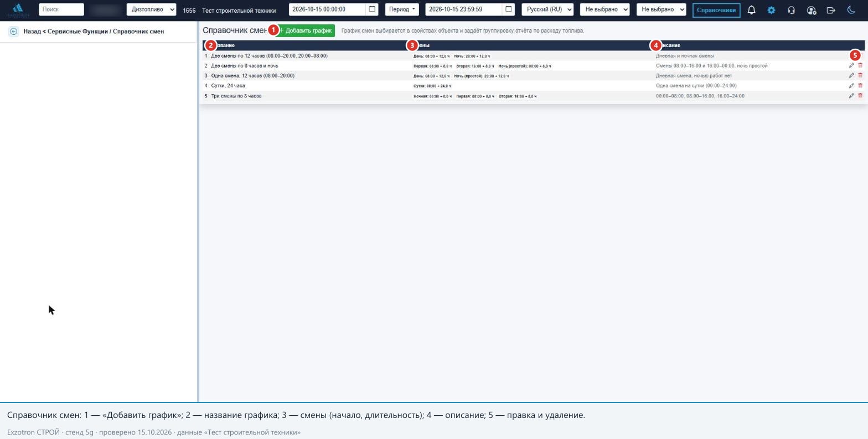The image size is (868, 439).
Task: Open the Дизтопливо fuel type dropdown
Action: [x=151, y=9]
